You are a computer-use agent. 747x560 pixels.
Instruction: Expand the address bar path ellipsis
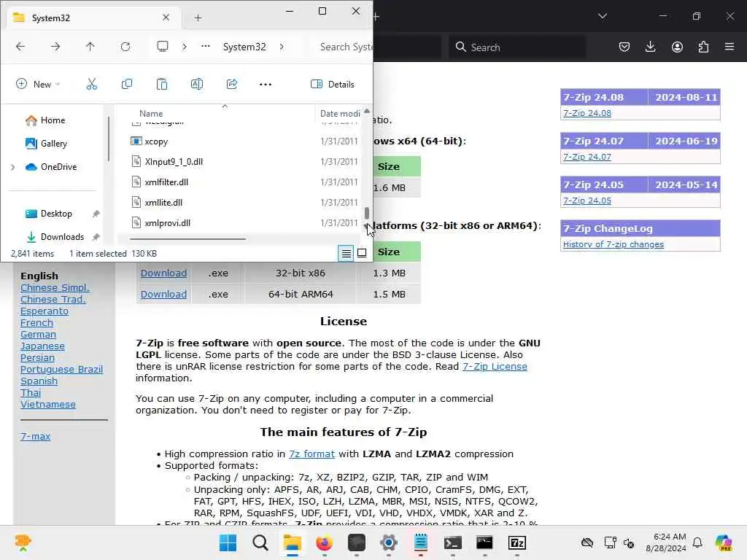[205, 47]
